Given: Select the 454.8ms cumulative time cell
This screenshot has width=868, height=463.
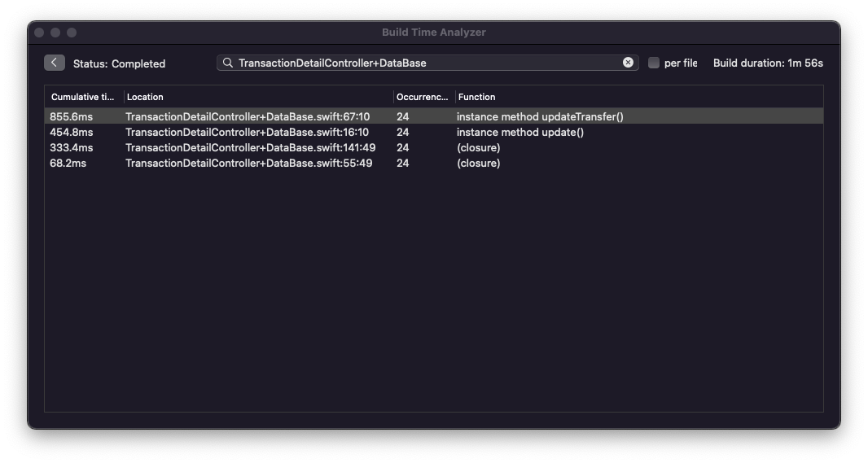Looking at the screenshot, I should tap(72, 132).
